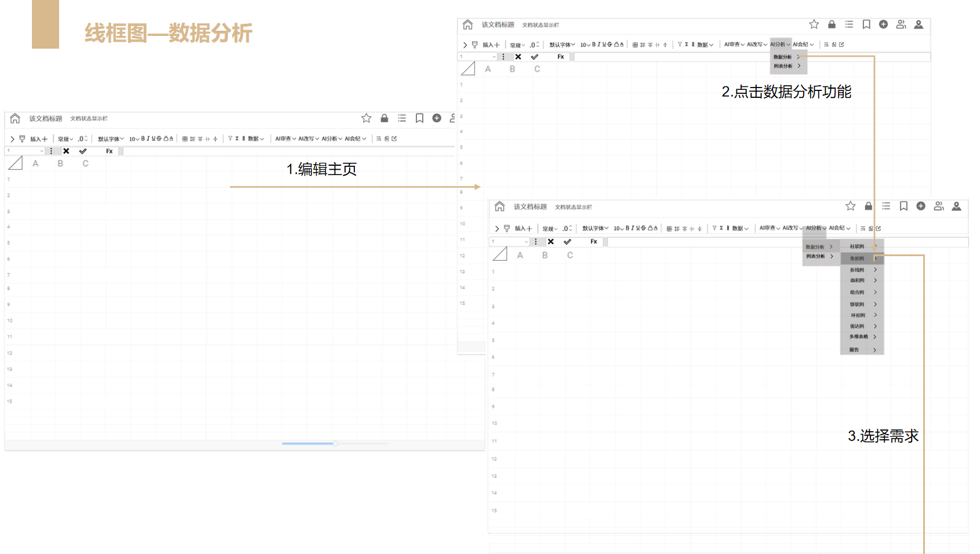Open the 数据 dropdown in the left window
The width and height of the screenshot is (980, 554).
click(256, 139)
